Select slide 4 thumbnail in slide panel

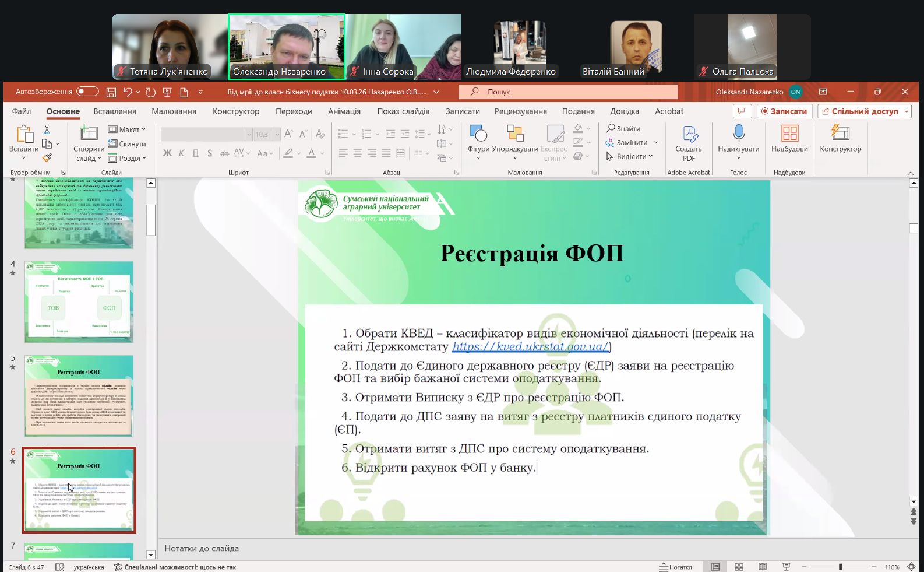pos(79,301)
